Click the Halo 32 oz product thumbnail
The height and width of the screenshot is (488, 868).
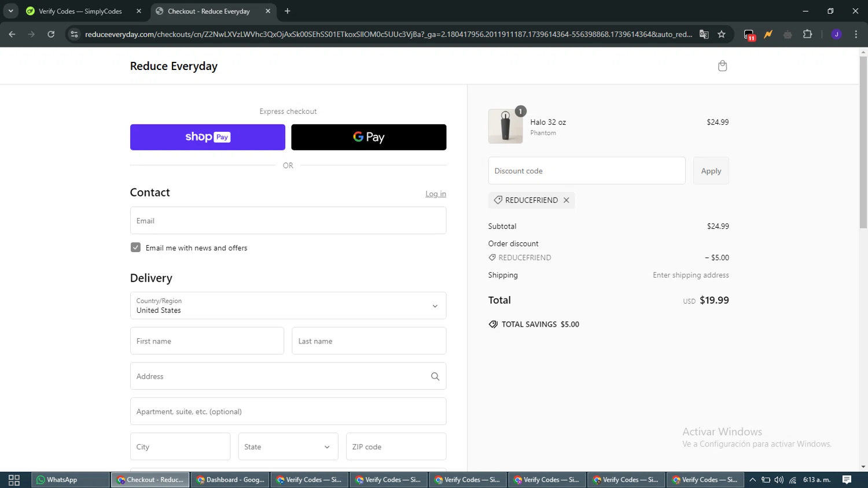coord(505,126)
